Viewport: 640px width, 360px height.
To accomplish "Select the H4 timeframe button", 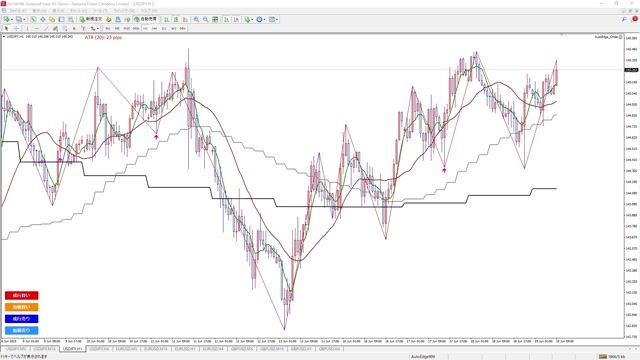I will [x=154, y=28].
